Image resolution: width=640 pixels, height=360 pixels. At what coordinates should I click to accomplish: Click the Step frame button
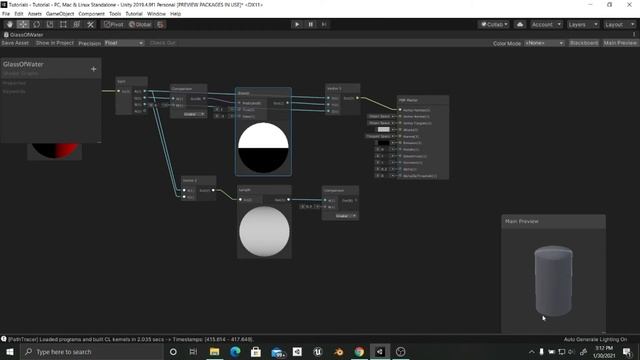pos(324,24)
